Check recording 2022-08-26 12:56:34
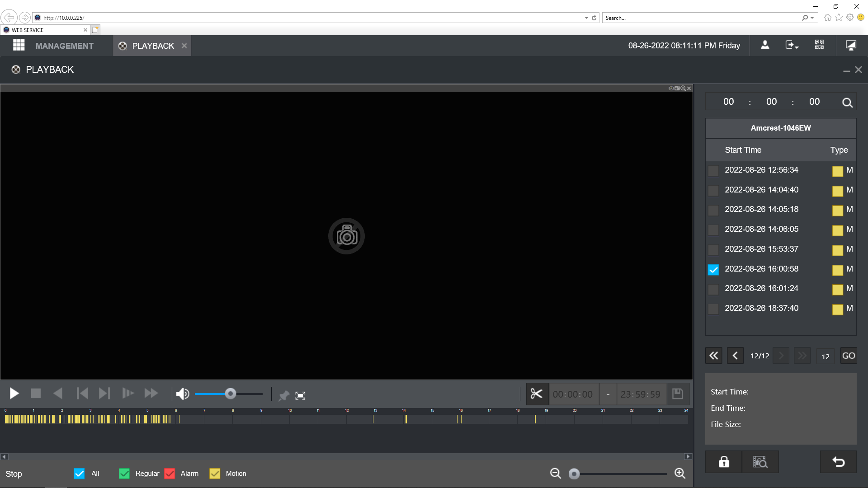 pos(713,171)
